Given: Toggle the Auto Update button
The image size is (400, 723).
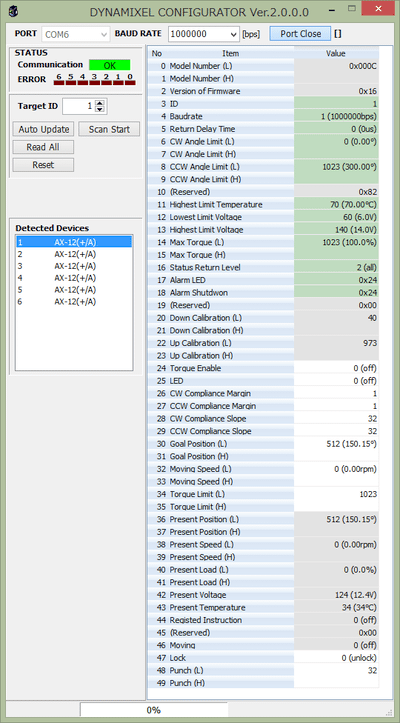Looking at the screenshot, I should click(x=43, y=129).
